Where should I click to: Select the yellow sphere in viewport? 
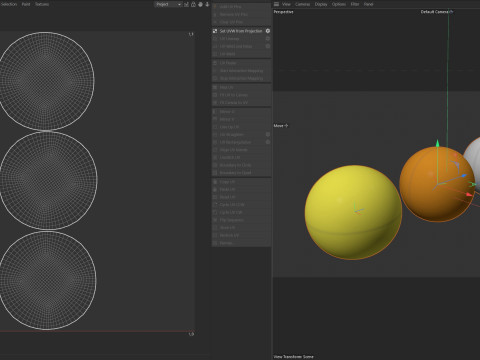coord(353,212)
